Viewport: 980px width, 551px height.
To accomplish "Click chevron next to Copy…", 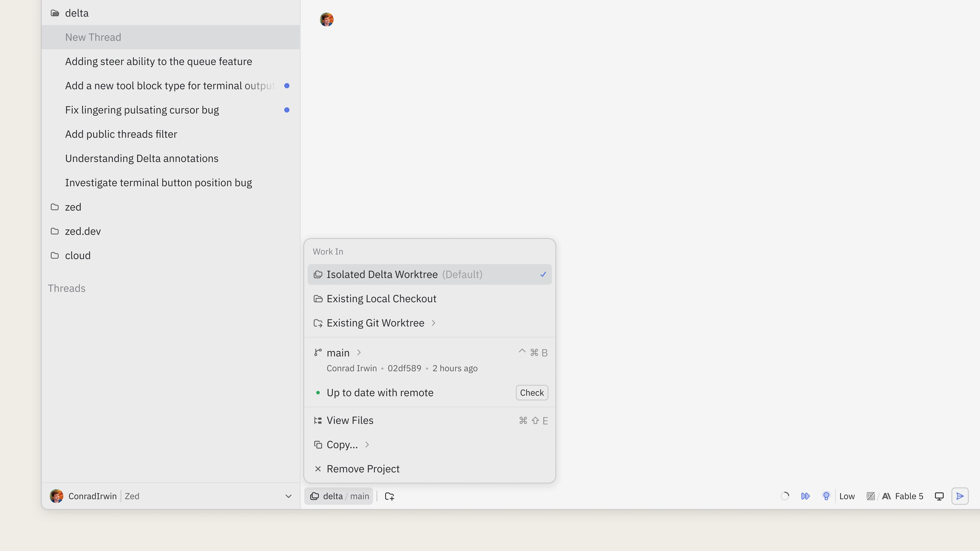I will (367, 445).
